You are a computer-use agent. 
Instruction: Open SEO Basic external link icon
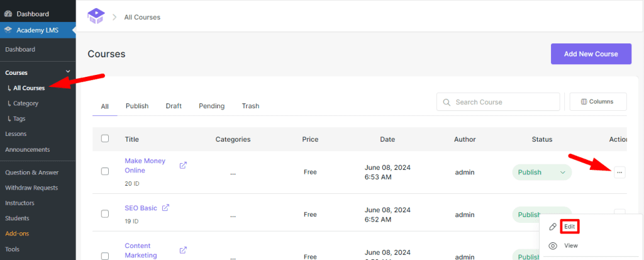click(x=165, y=208)
